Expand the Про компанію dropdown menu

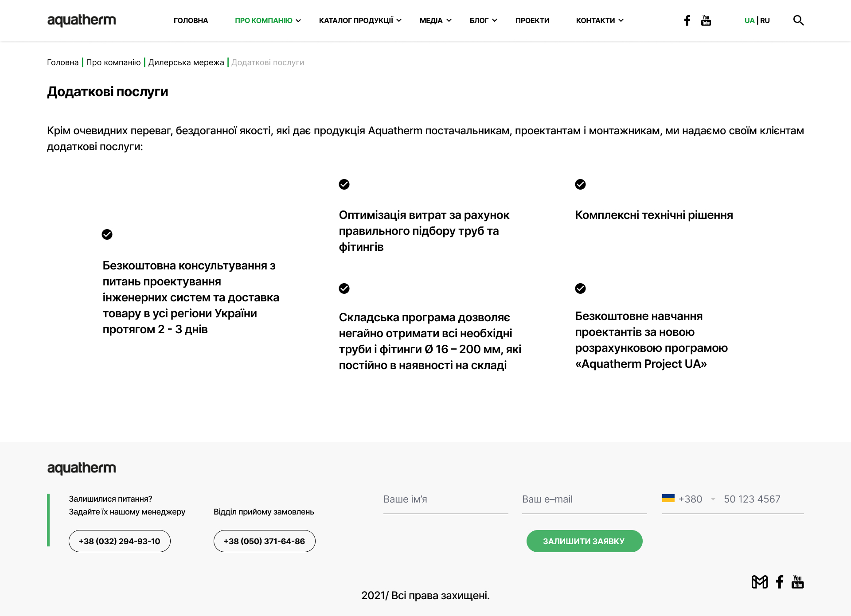(x=268, y=20)
